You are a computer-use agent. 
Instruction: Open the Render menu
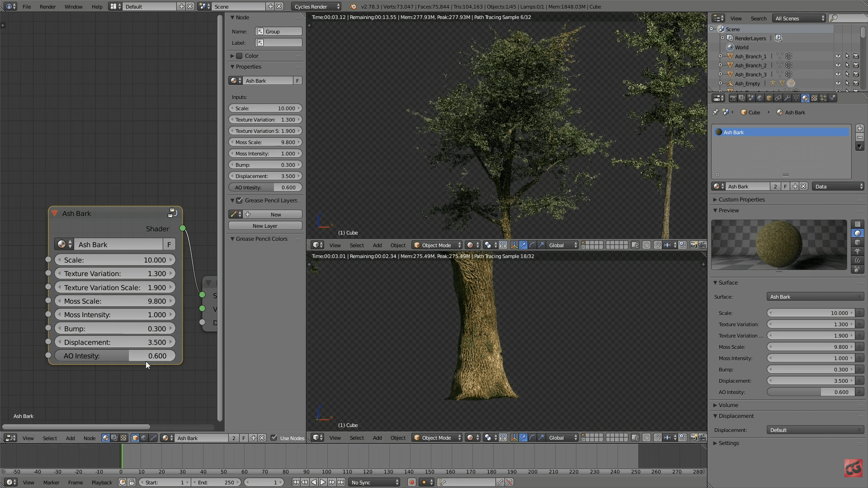click(x=47, y=6)
